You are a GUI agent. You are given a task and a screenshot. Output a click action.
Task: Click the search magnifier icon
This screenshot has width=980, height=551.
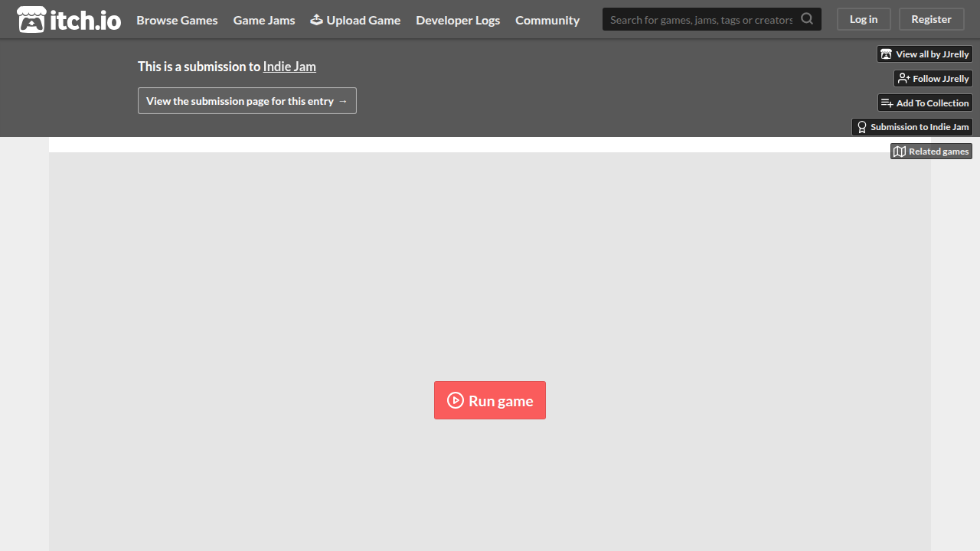(807, 19)
